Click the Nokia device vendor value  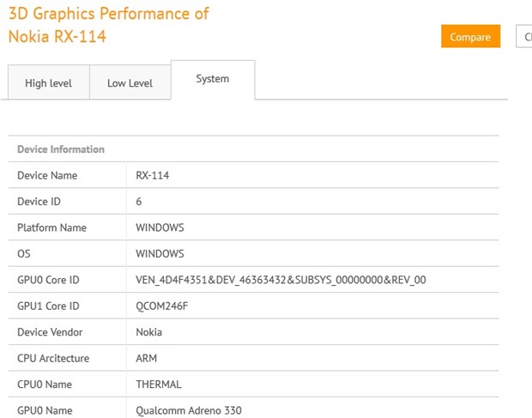click(x=148, y=332)
